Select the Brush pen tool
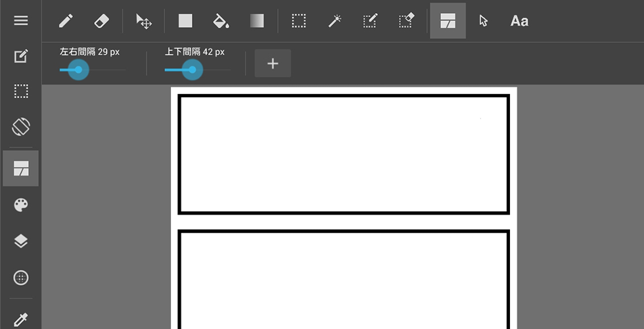 coord(66,21)
